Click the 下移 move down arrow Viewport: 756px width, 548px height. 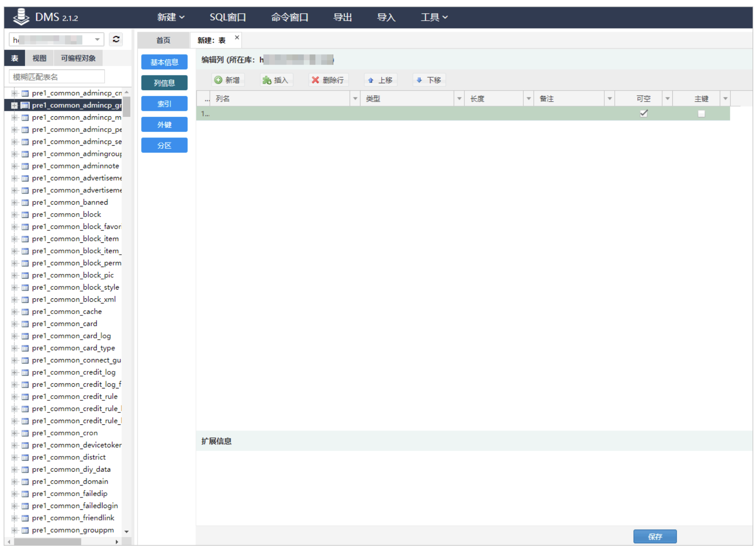pos(419,80)
